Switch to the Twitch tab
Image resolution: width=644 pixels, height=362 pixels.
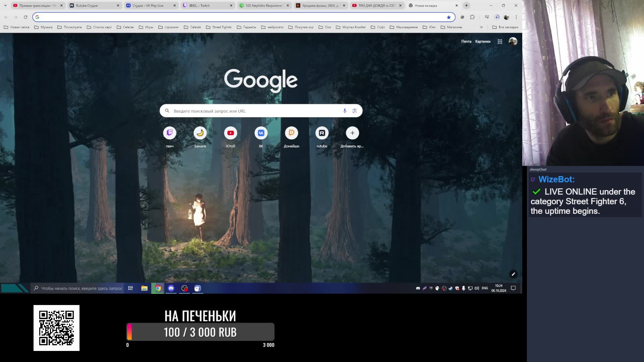click(205, 5)
